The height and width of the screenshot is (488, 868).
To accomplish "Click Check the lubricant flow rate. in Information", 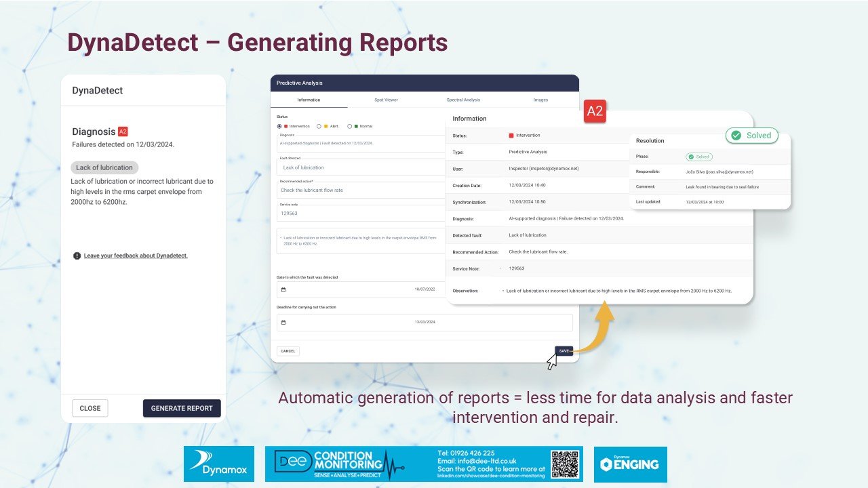I will [x=538, y=251].
